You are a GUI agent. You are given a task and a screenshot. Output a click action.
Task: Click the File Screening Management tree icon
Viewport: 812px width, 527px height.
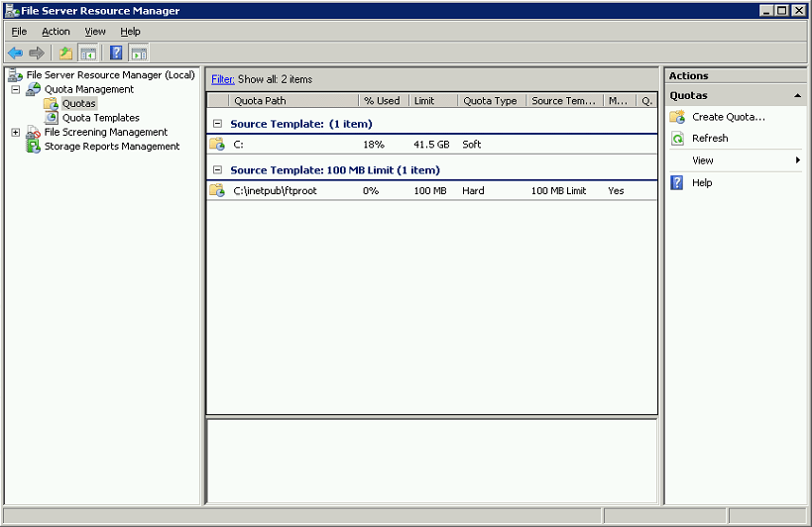point(33,133)
